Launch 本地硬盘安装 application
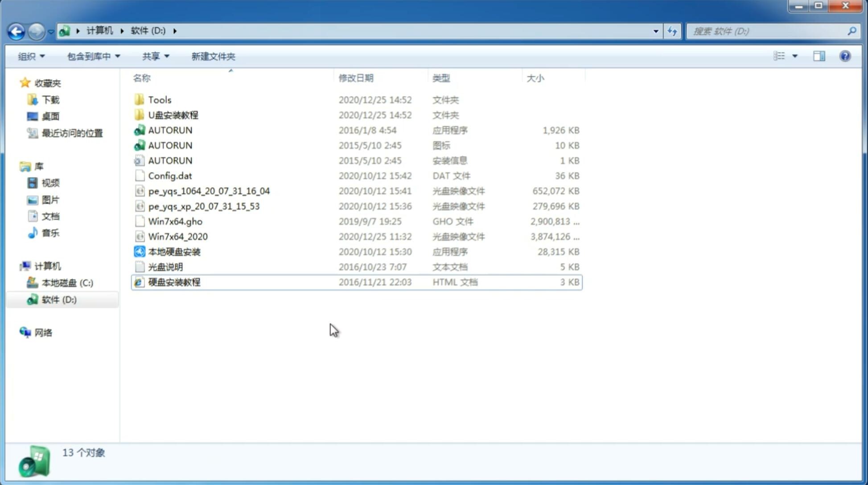The image size is (868, 485). click(174, 251)
